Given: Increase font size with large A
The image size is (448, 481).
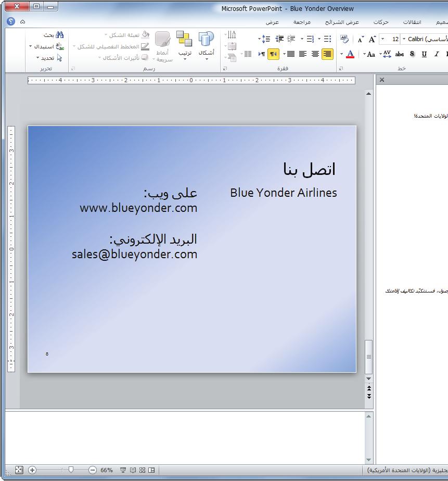Looking at the screenshot, I should click(372, 39).
